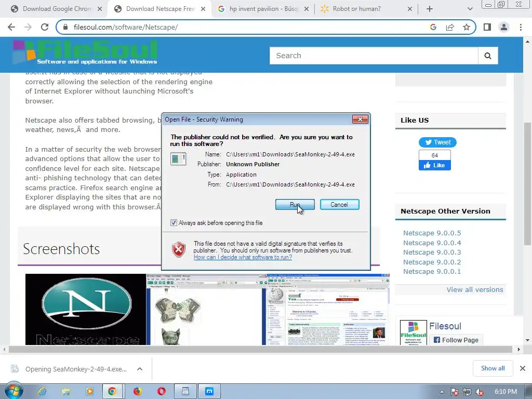532x399 pixels.
Task: Click the taskbar clock showing 6:10 PM
Action: pos(506,392)
